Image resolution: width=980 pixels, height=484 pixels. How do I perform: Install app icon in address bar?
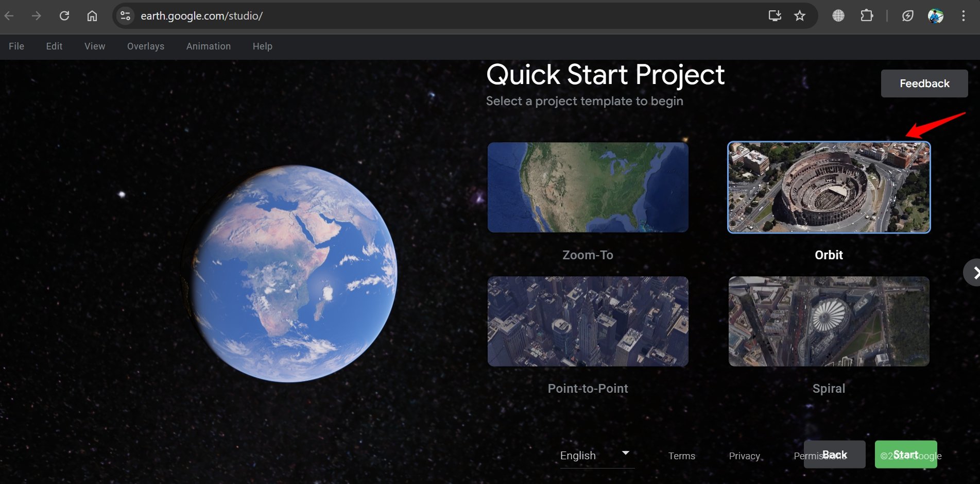775,16
